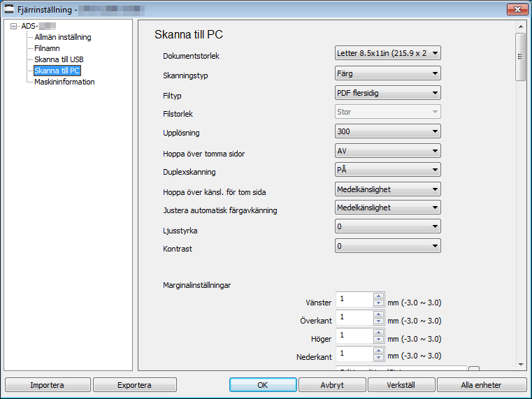The height and width of the screenshot is (399, 532).
Task: Open the Filtyp dropdown showing PDF flersidig
Action: coord(388,93)
